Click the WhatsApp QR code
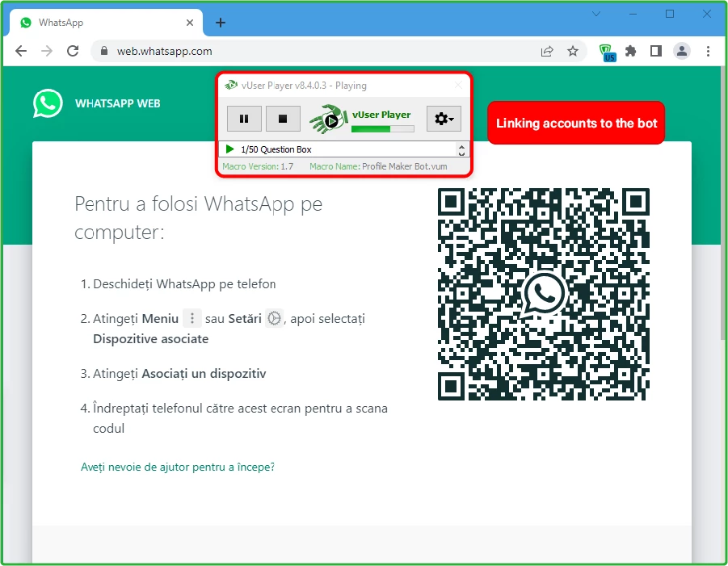This screenshot has height=566, width=728. click(544, 294)
